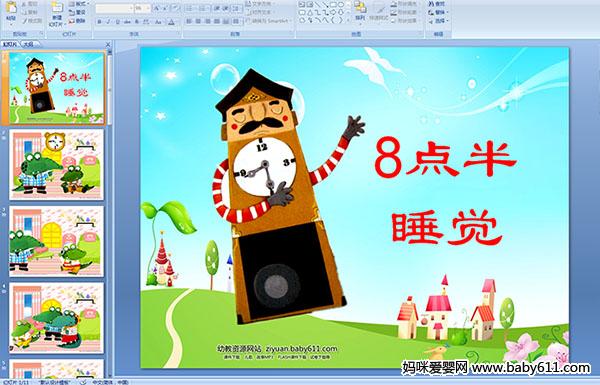Click the New Slide icon
Screen dimensions: 600x385
[57, 8]
